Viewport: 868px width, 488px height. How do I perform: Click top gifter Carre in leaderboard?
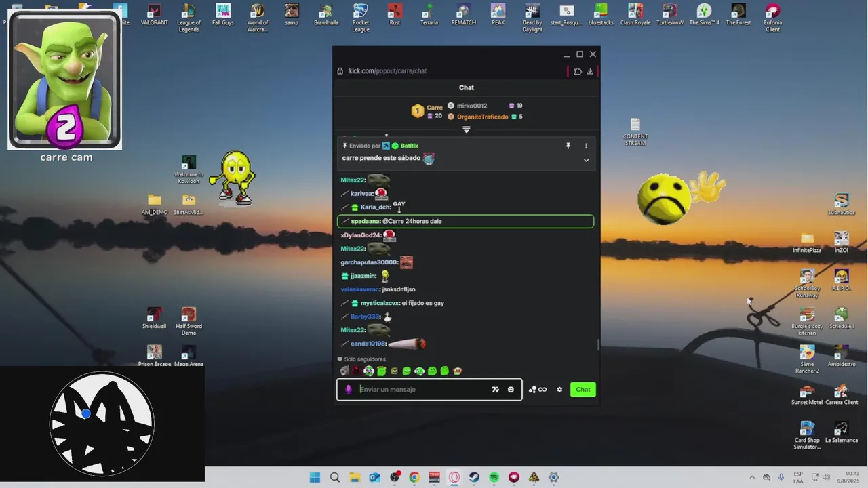(435, 108)
